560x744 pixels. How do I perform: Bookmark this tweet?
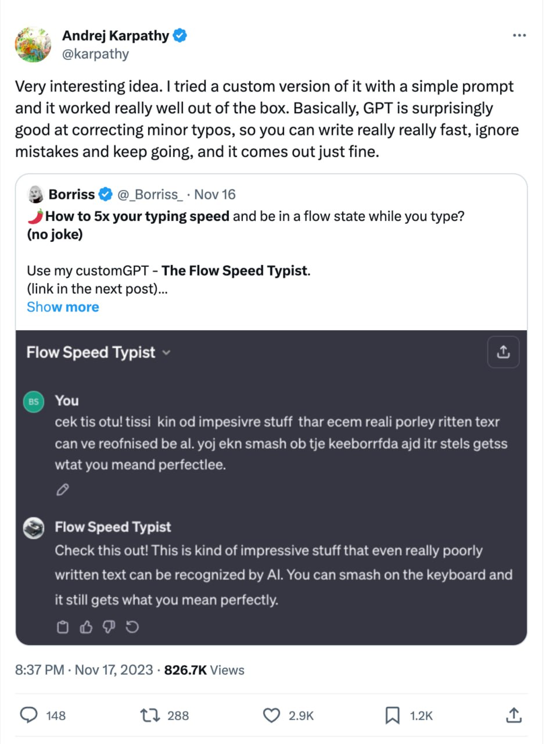click(393, 715)
